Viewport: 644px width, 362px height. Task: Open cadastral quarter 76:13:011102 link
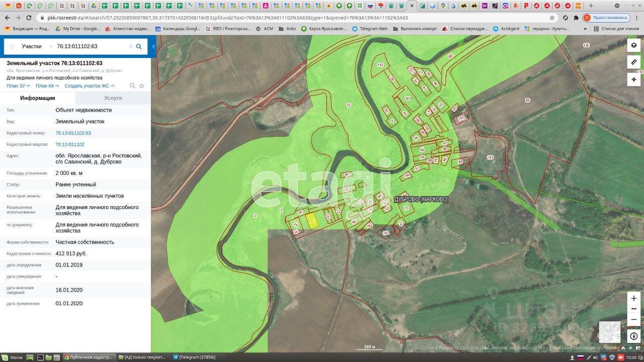(x=69, y=144)
